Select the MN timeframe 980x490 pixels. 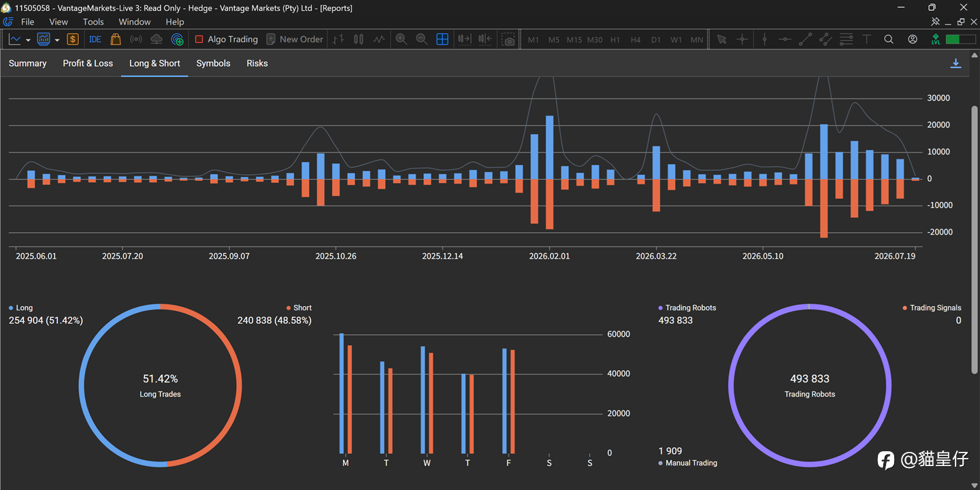click(697, 39)
